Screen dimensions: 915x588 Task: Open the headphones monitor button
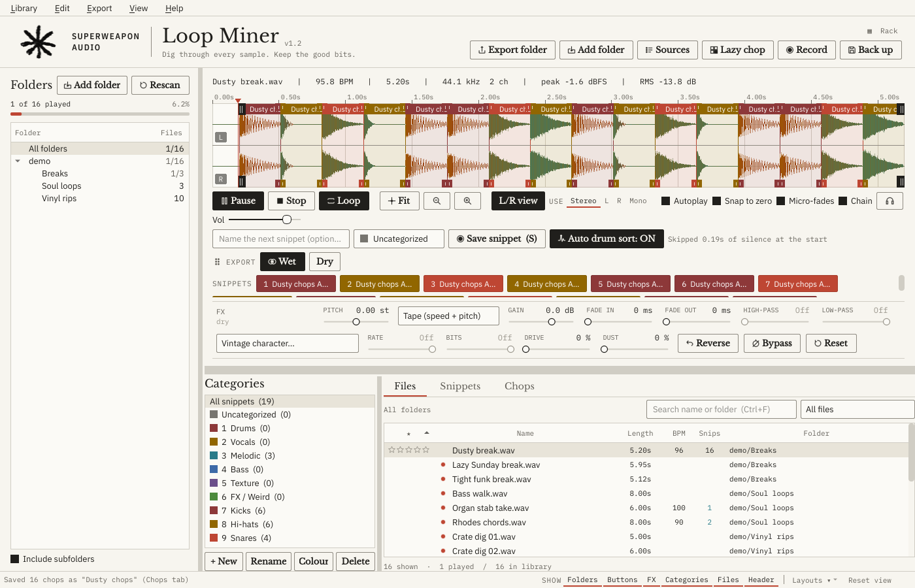pos(890,201)
